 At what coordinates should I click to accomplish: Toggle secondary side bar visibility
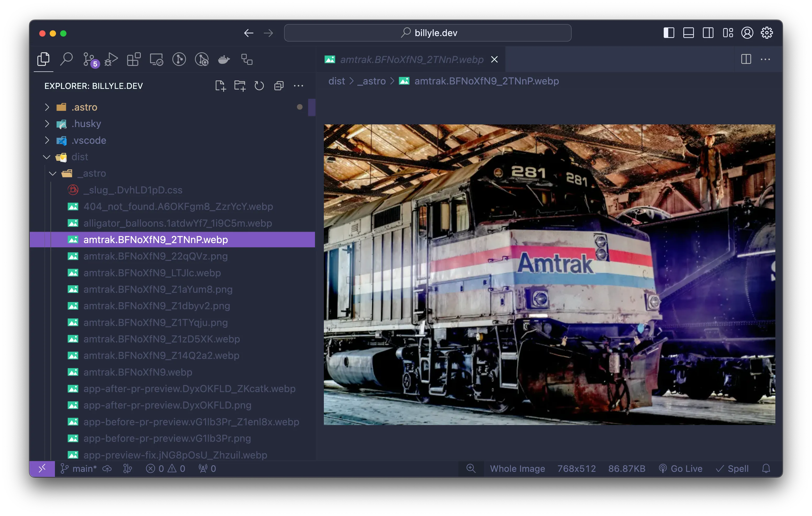(708, 33)
